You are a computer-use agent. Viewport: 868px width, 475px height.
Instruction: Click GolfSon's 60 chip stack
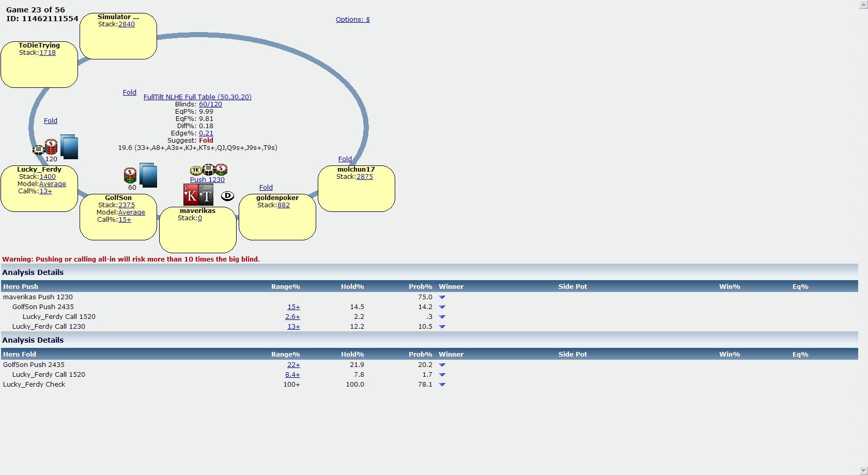pos(130,175)
